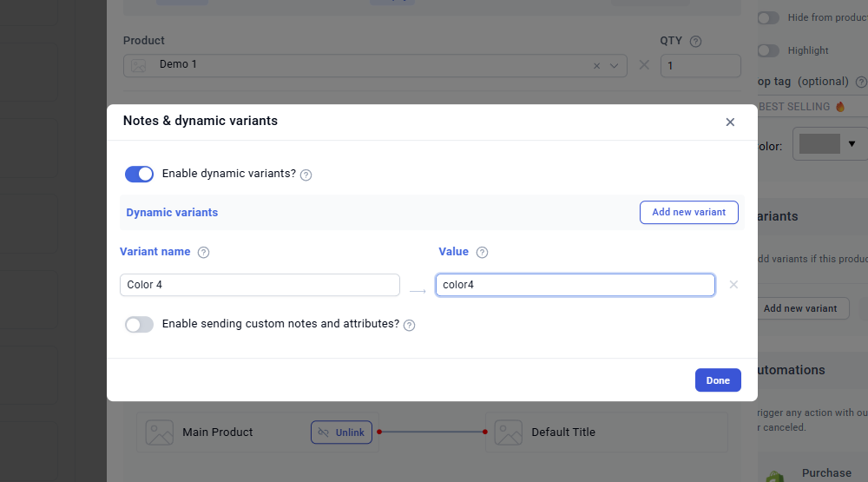The width and height of the screenshot is (868, 482).
Task: Click the QTY help icon
Action: click(695, 42)
